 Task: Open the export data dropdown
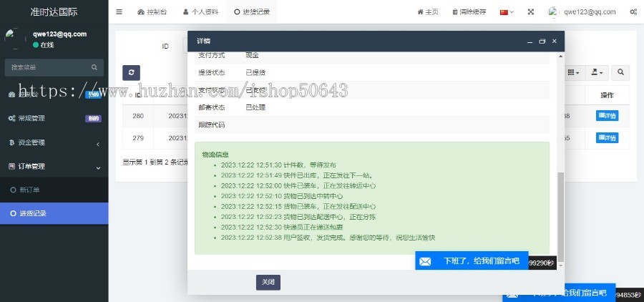(x=597, y=73)
